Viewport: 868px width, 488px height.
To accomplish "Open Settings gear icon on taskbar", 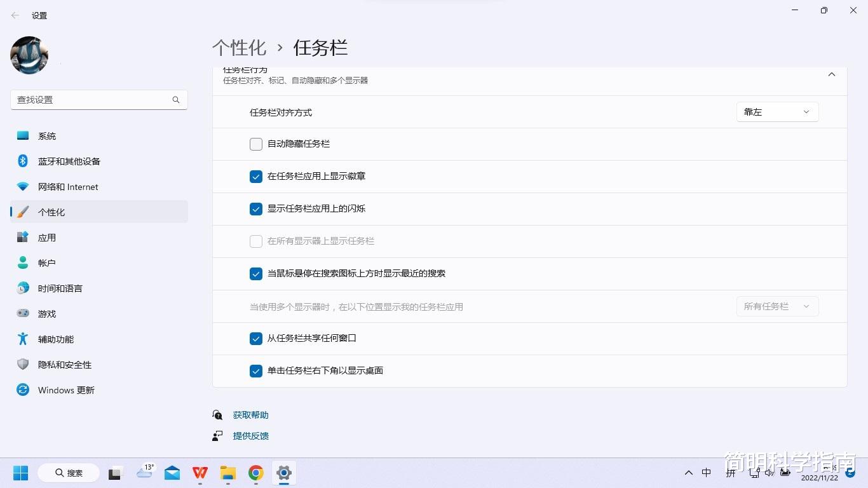I will click(283, 473).
